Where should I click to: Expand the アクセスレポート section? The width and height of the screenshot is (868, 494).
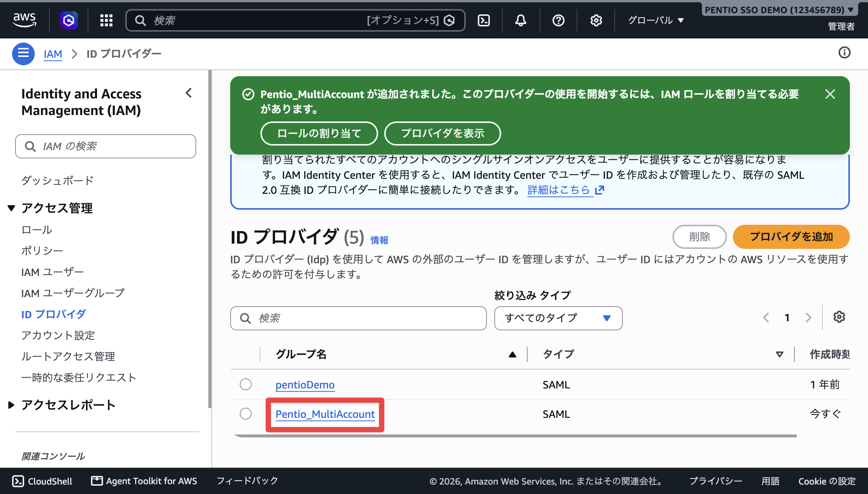pyautogui.click(x=11, y=405)
